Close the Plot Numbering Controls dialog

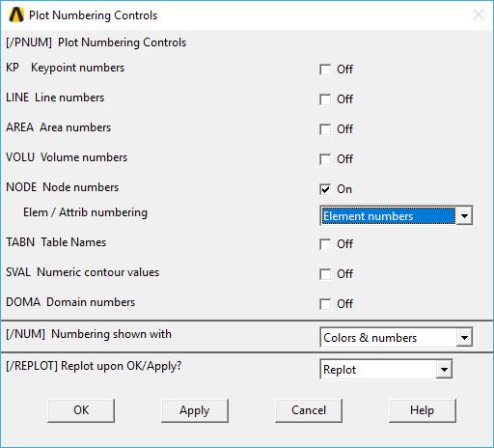479,14
